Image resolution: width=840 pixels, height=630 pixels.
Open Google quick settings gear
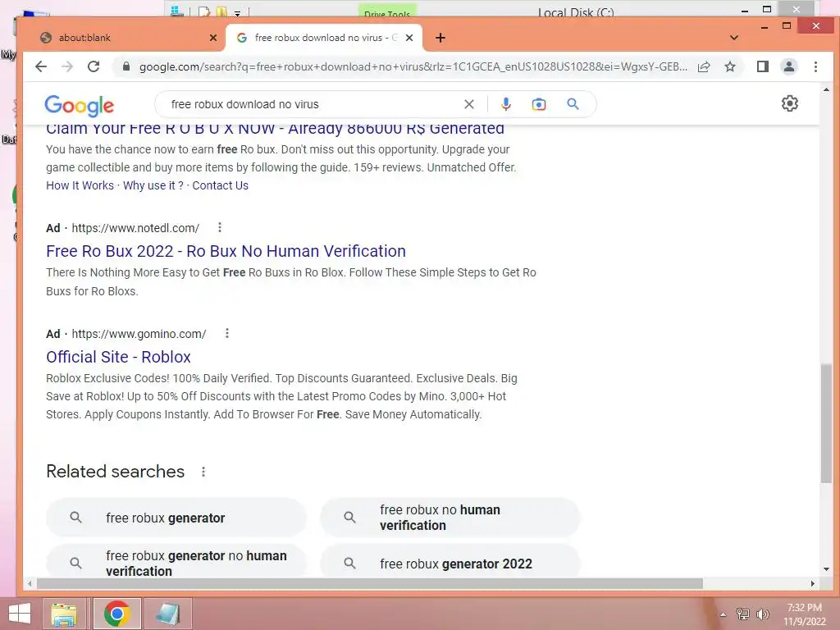click(790, 103)
